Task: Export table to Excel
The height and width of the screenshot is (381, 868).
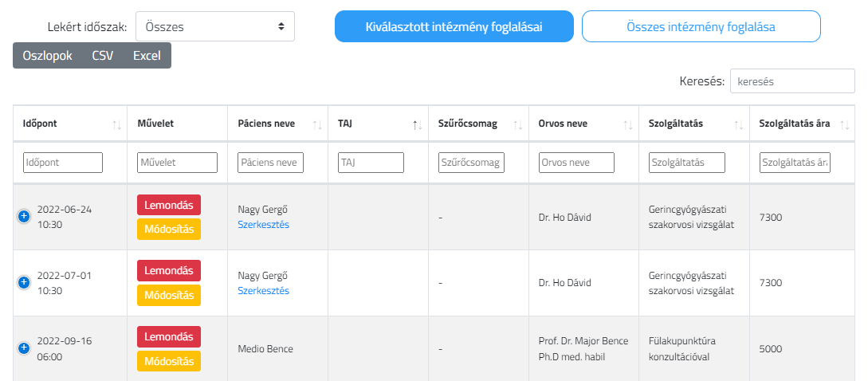Action: [x=147, y=56]
